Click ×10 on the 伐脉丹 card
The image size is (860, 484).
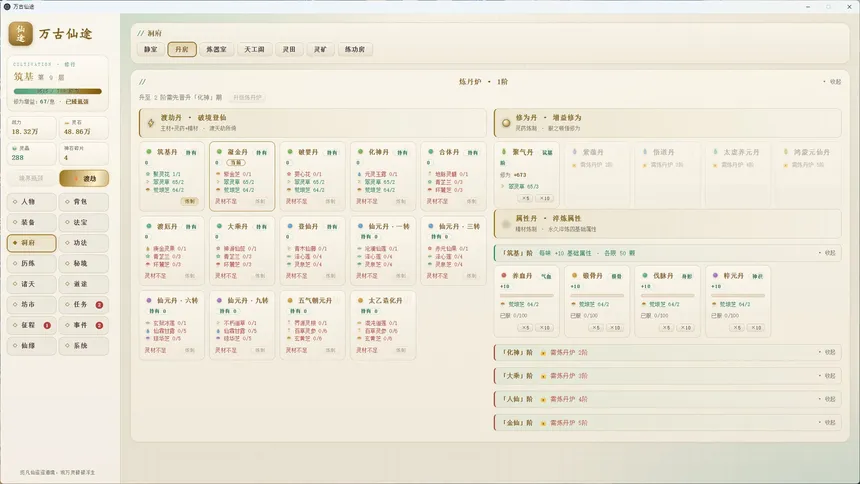tap(686, 328)
